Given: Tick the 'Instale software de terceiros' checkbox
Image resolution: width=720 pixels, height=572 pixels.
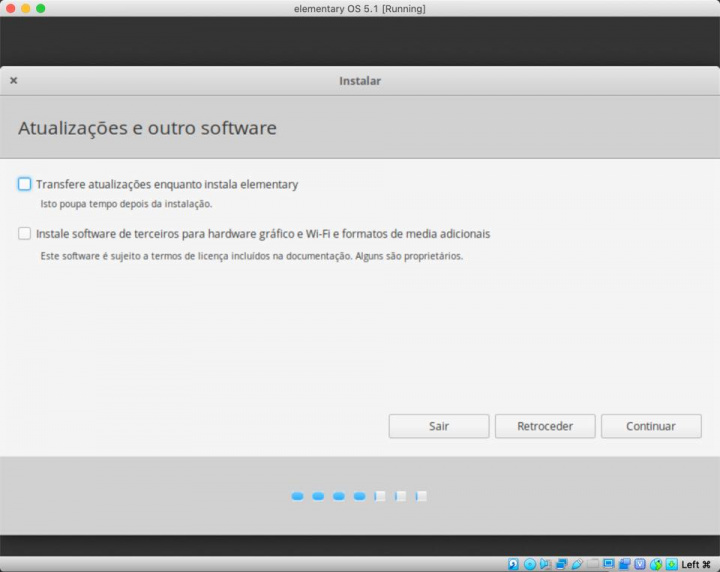Looking at the screenshot, I should (x=25, y=234).
